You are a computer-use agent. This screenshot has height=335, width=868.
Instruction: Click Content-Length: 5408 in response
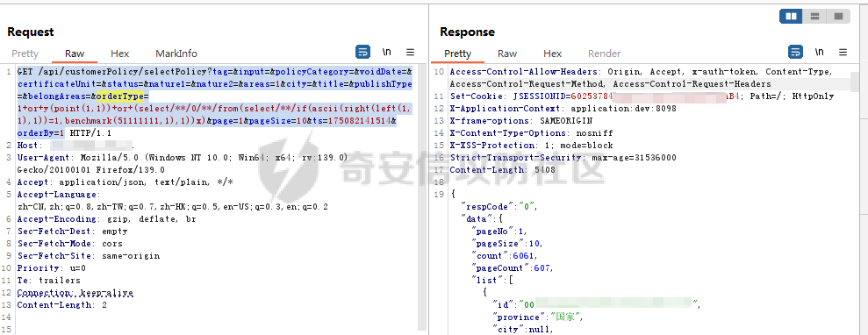[x=502, y=170]
